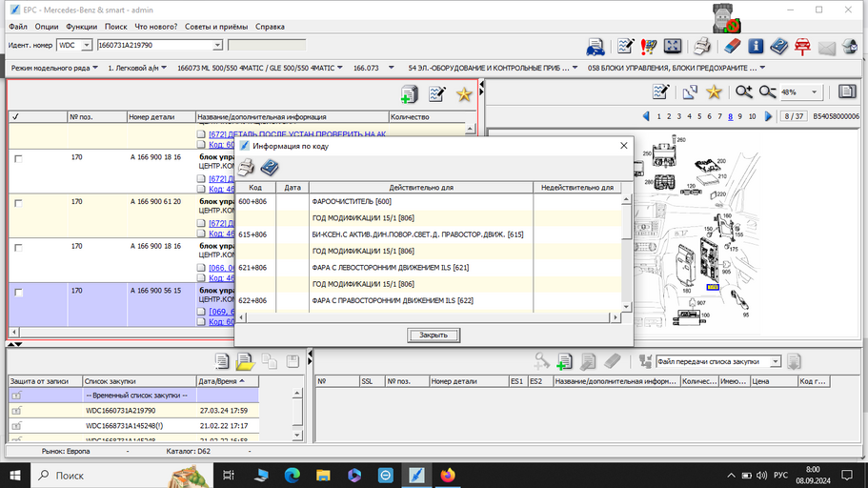Open the 48% zoom level dropdown
The image size is (868, 488).
point(814,91)
